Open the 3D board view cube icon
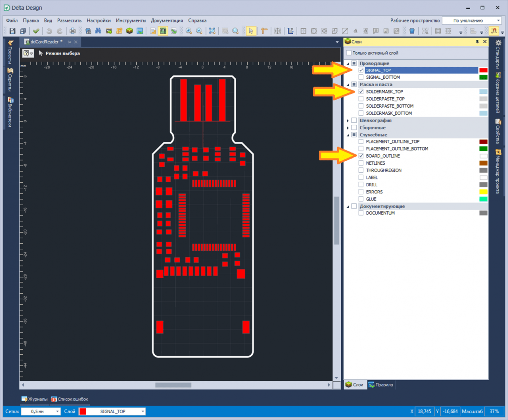Viewport: 508px width, 420px height. 129,31
